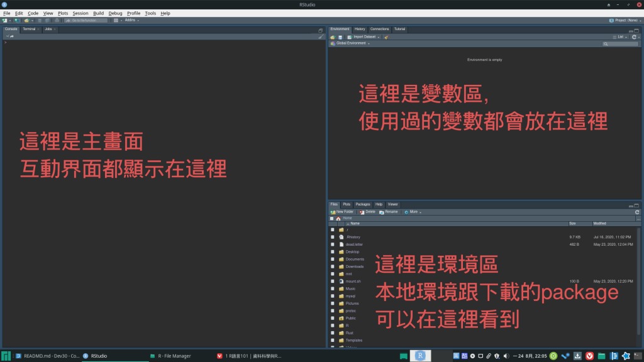Open the Manjaro start menu icon
This screenshot has height=362, width=644.
coord(6,356)
